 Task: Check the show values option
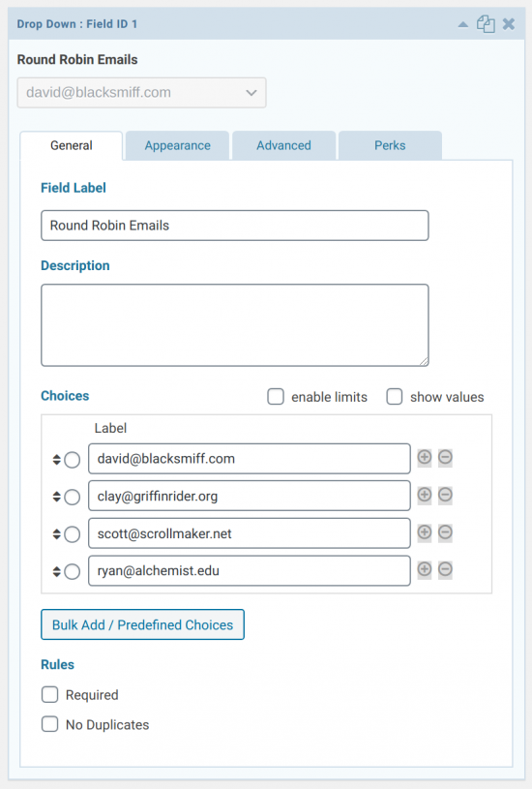click(x=395, y=397)
